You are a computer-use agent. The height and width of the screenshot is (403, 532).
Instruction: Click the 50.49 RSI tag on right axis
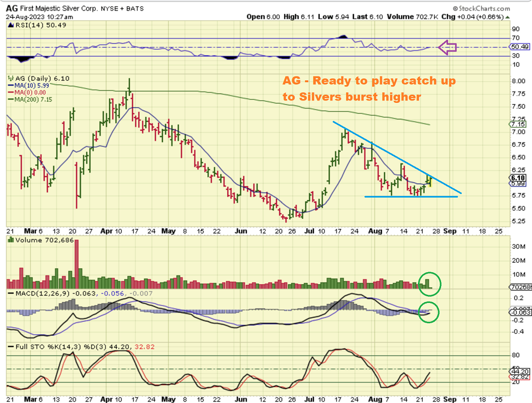click(519, 47)
